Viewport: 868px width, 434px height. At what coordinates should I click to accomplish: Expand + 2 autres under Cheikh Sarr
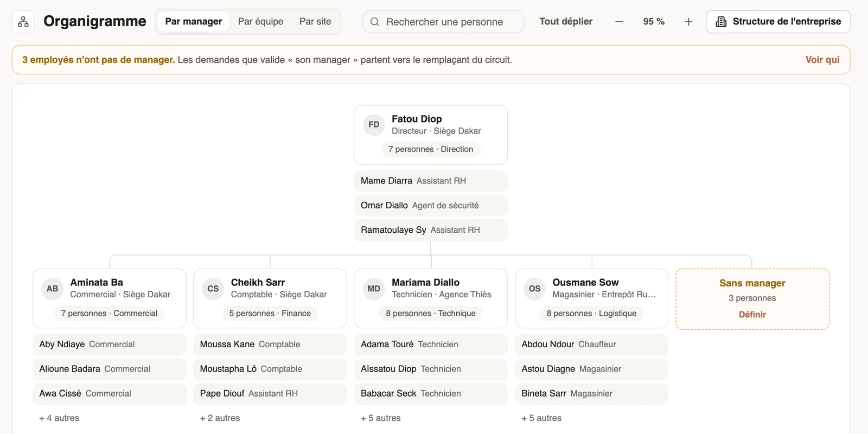(220, 418)
